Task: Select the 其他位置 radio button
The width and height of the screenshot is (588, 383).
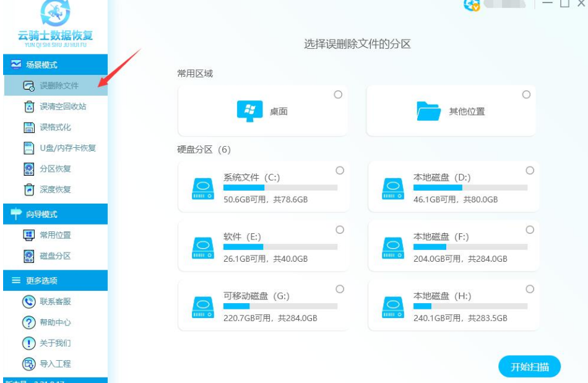Action: (526, 95)
